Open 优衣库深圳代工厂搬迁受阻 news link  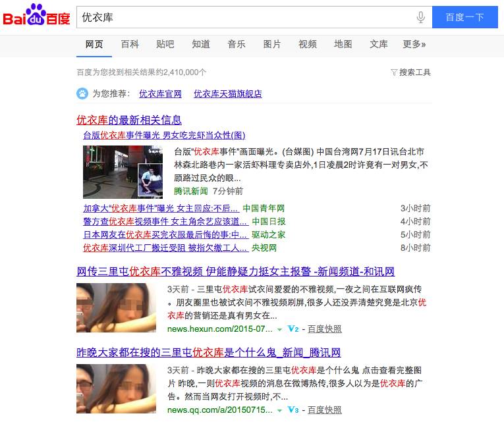(x=166, y=248)
